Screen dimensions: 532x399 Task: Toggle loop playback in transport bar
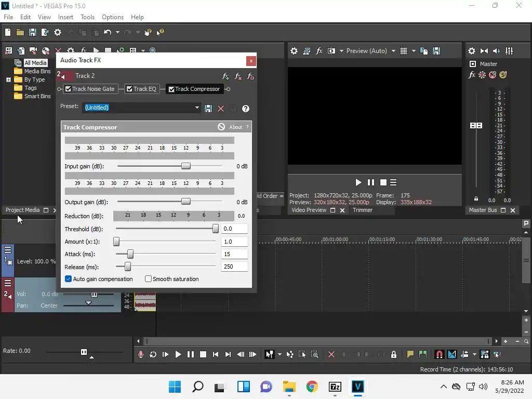point(153,354)
